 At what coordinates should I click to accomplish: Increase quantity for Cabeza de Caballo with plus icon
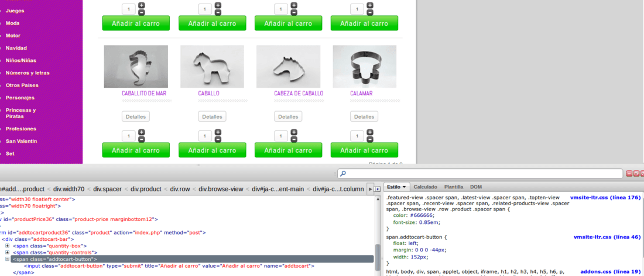coord(294,132)
